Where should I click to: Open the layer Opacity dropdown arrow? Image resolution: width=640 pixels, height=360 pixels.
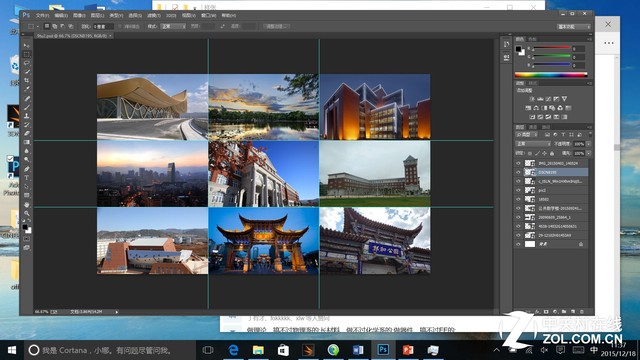tap(588, 144)
